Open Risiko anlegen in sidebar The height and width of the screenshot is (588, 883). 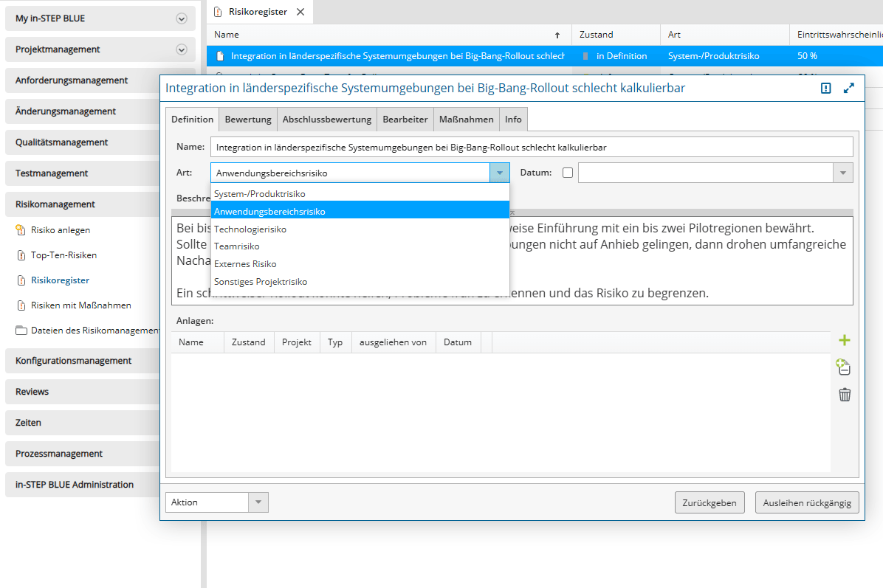[x=60, y=230]
